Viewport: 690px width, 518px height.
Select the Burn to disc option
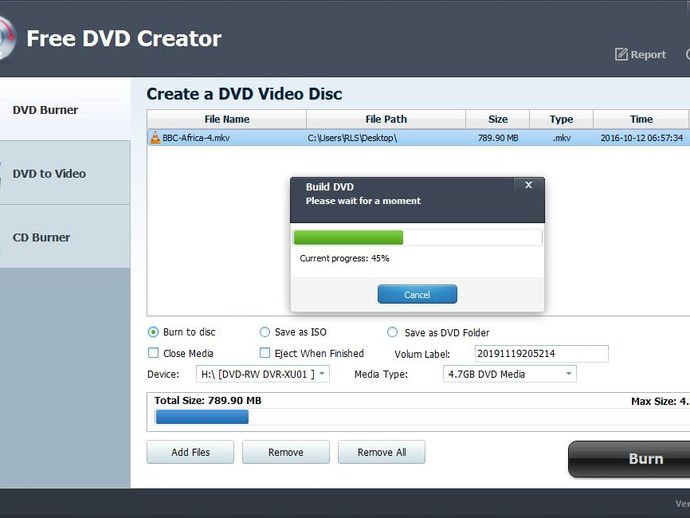point(153,332)
